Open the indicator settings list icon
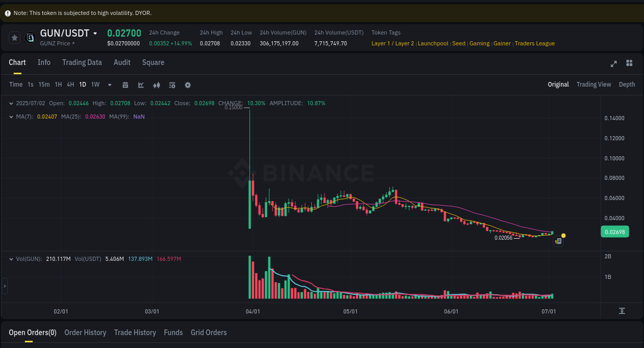The height and width of the screenshot is (348, 644). point(172,85)
